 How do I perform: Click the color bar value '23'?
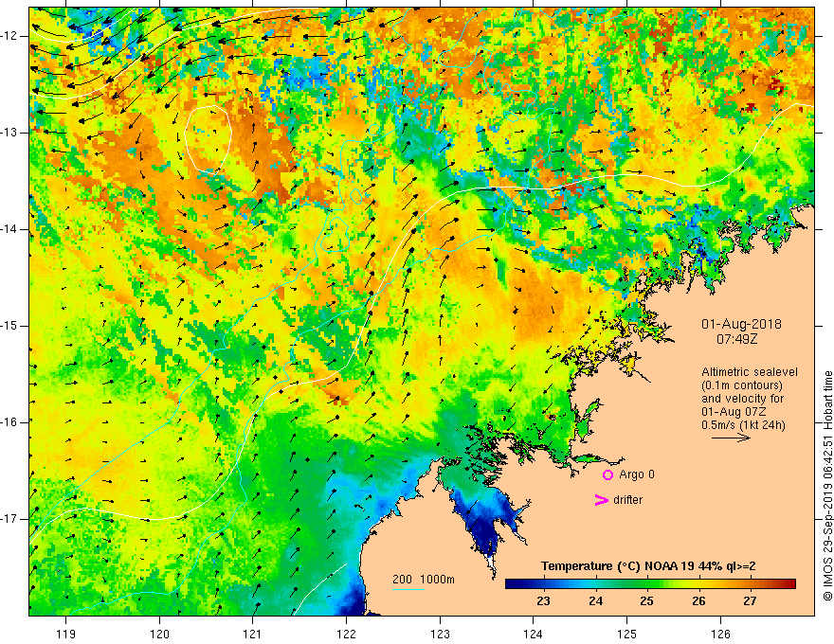pos(543,601)
